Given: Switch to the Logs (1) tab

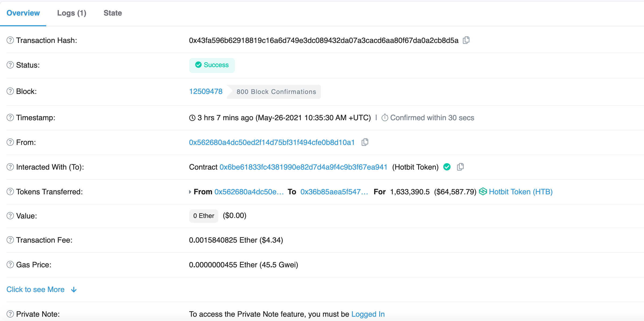Looking at the screenshot, I should (x=72, y=13).
